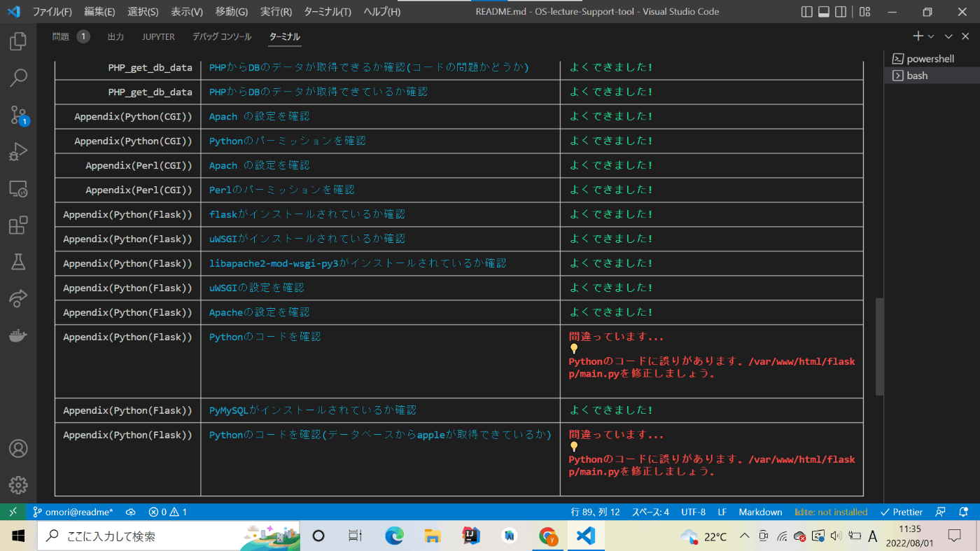This screenshot has width=980, height=551.
Task: Open the 表示(V) menu
Action: tap(187, 12)
